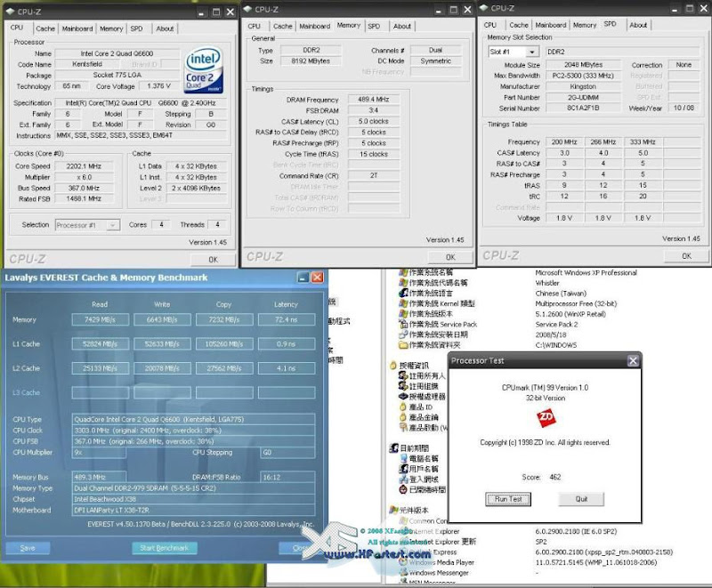This screenshot has height=588, width=712.
Task: Switch to Mainboard tab in leftmost CPU-Z
Action: point(78,28)
